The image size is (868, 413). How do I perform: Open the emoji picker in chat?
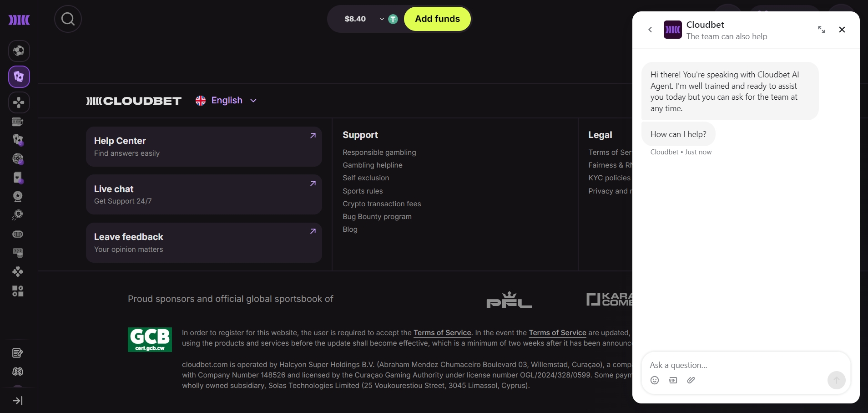click(x=655, y=380)
